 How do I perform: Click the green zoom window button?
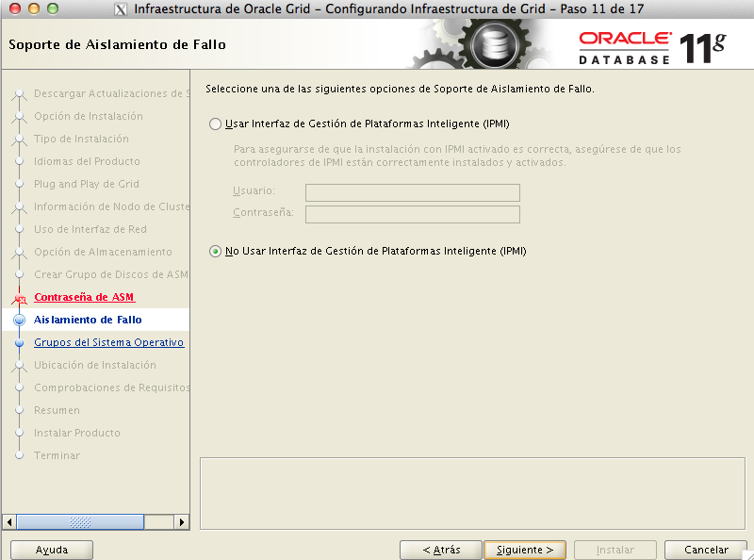[x=57, y=9]
